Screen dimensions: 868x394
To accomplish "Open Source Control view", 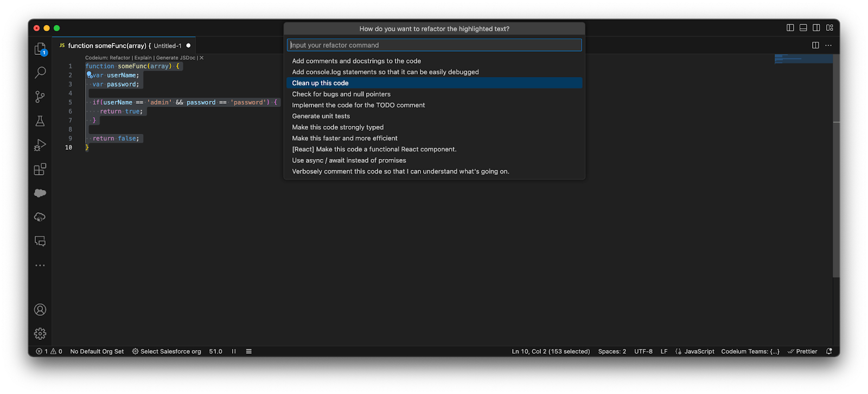I will [x=40, y=97].
